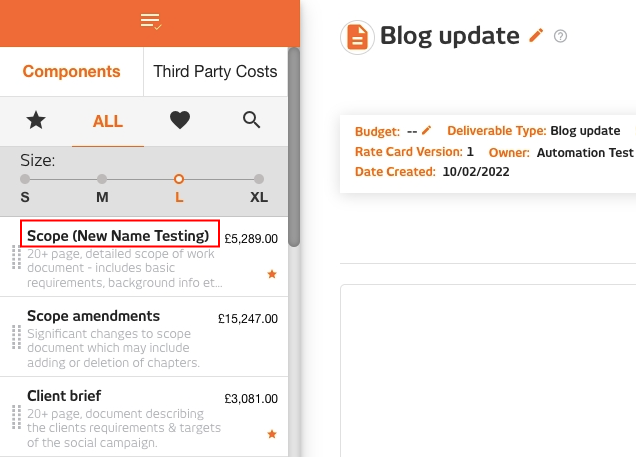Edit the Budget pencil icon
The width and height of the screenshot is (636, 457).
tap(426, 130)
